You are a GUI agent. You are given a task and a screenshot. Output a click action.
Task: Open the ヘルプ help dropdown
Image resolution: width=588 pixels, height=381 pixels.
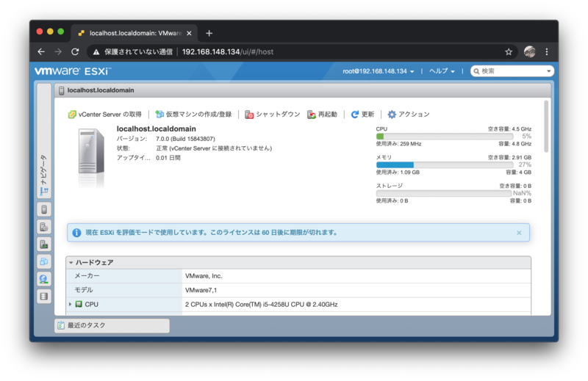click(x=442, y=71)
